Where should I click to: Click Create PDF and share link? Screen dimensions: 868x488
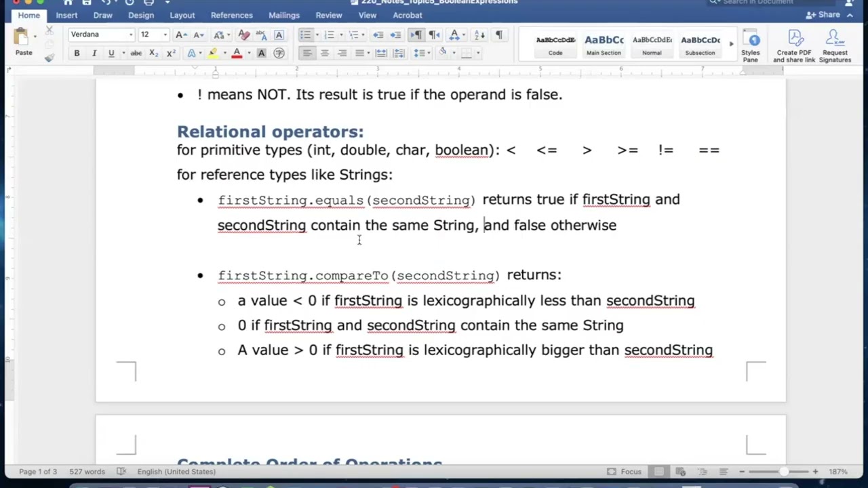tap(794, 47)
